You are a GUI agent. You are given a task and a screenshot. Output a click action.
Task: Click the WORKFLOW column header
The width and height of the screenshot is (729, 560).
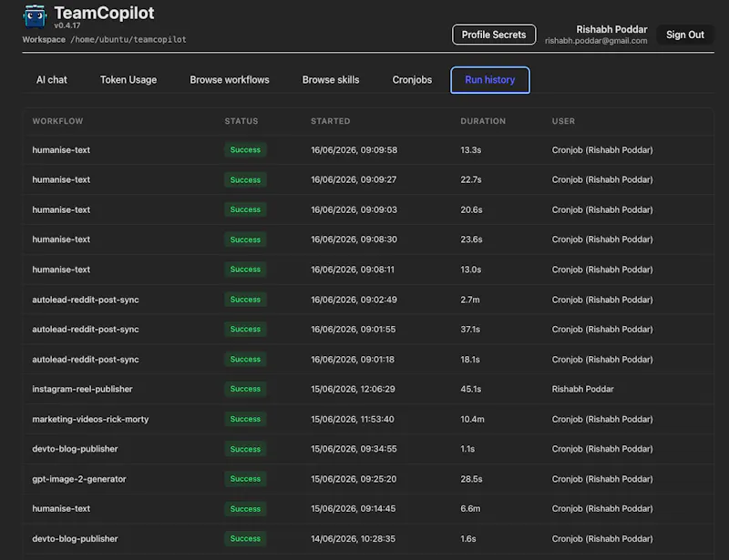pyautogui.click(x=57, y=121)
